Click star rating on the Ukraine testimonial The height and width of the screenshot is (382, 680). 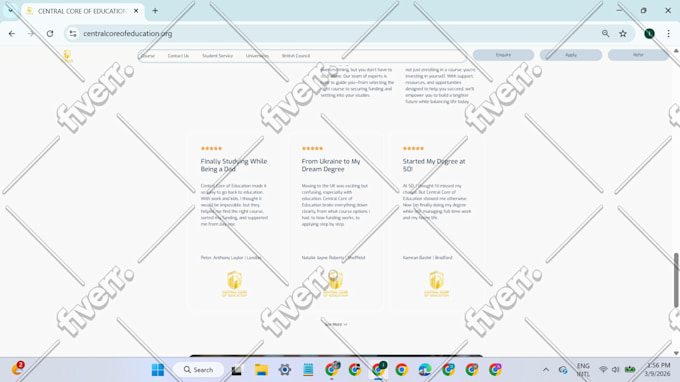tap(312, 148)
